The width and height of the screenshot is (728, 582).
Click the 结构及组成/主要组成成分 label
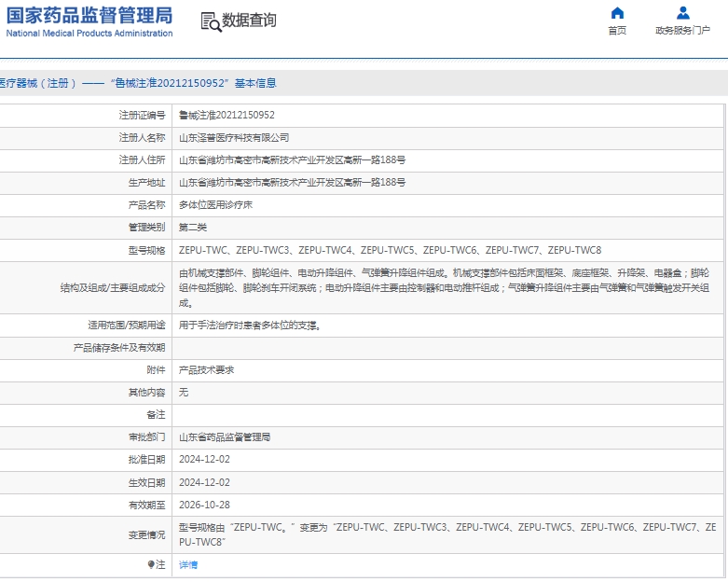coord(113,288)
